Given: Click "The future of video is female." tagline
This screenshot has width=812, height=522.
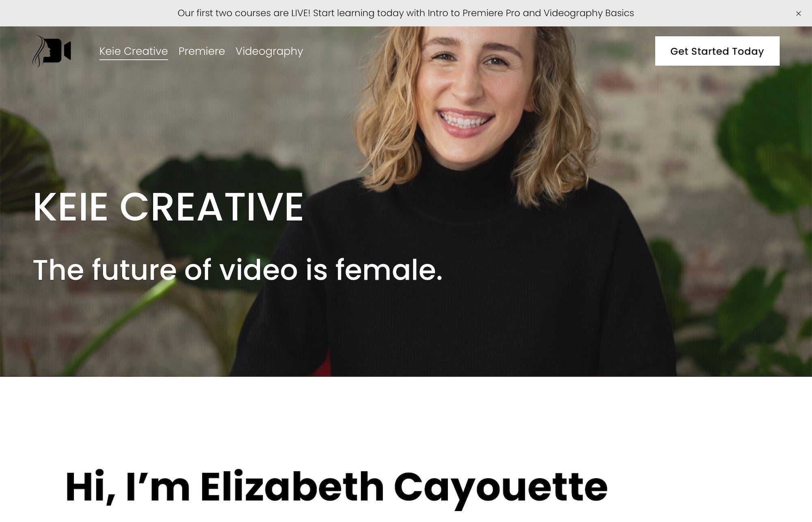Looking at the screenshot, I should coord(238,270).
